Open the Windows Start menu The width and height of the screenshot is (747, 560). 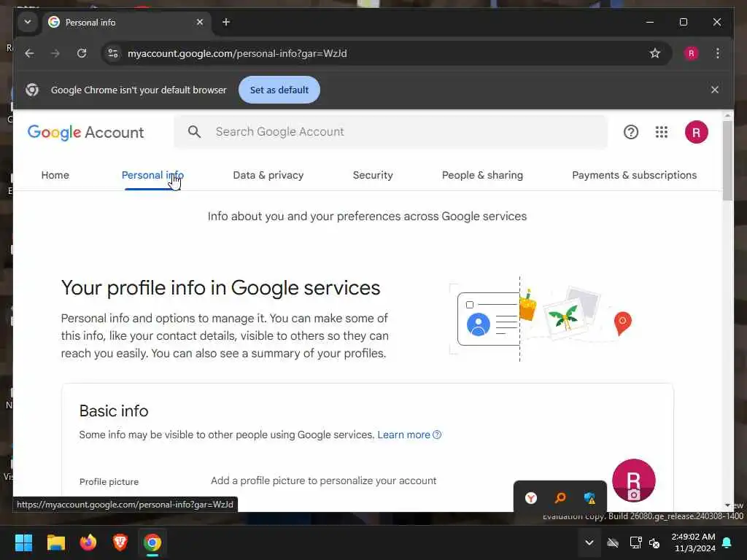[x=23, y=542]
